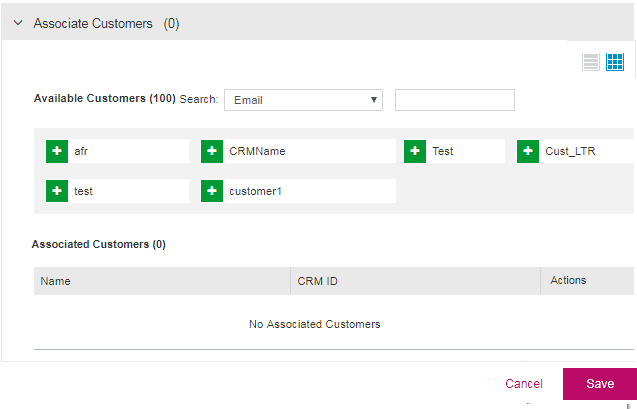Click the Associate Customers section title

tap(93, 23)
